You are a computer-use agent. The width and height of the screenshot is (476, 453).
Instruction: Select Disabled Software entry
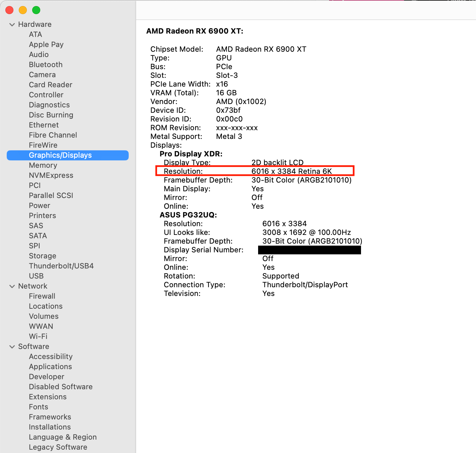pyautogui.click(x=61, y=387)
